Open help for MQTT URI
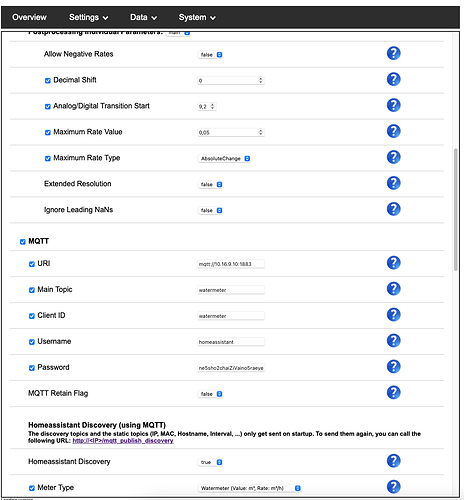Viewport: 464px width, 500px height. 393,263
